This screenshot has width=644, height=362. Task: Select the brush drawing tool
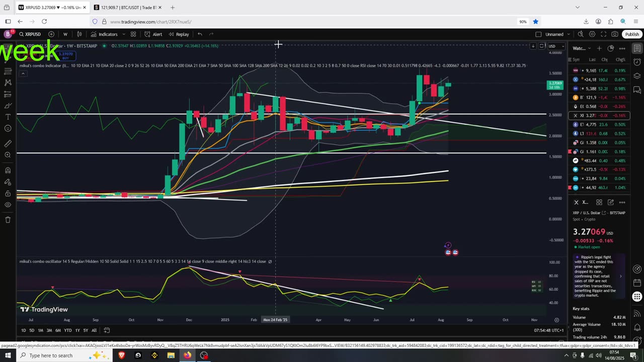[x=8, y=106]
